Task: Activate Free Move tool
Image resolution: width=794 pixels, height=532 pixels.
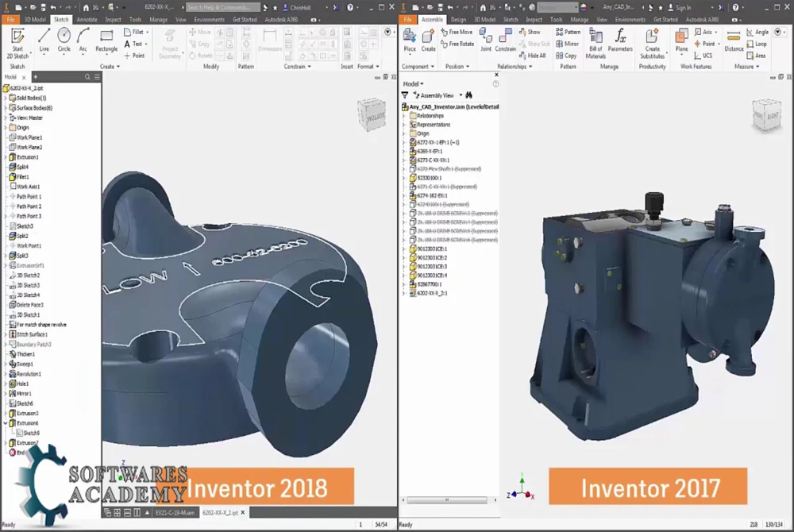Action: pyautogui.click(x=457, y=32)
